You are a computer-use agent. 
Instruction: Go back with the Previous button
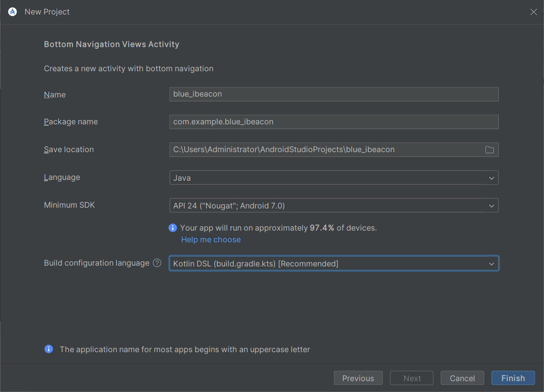[358, 378]
